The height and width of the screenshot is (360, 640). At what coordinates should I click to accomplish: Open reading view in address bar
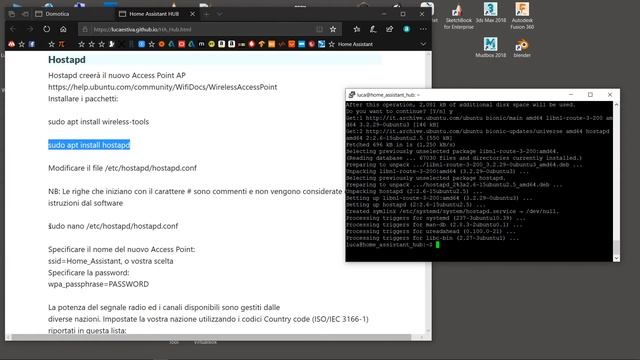coord(319,29)
